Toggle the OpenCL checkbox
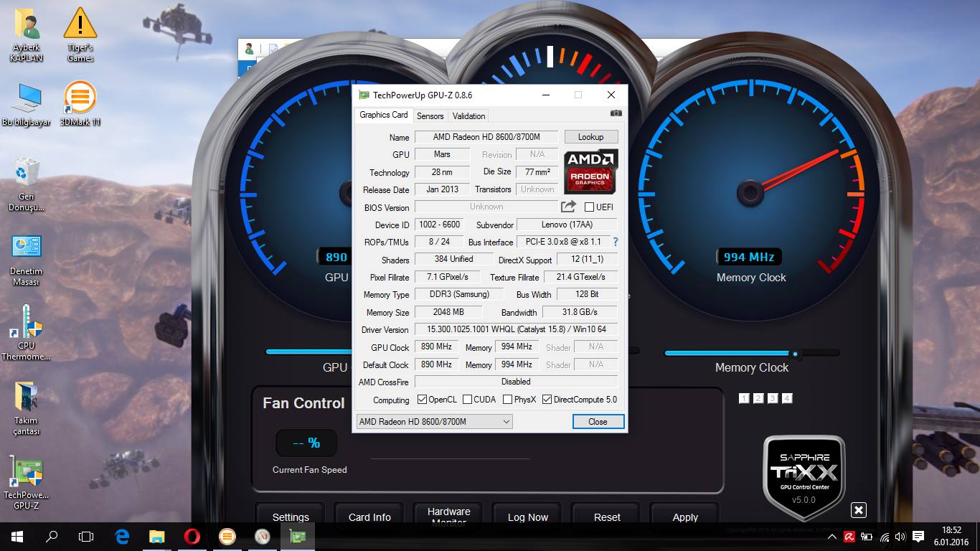The image size is (980, 551). [422, 400]
